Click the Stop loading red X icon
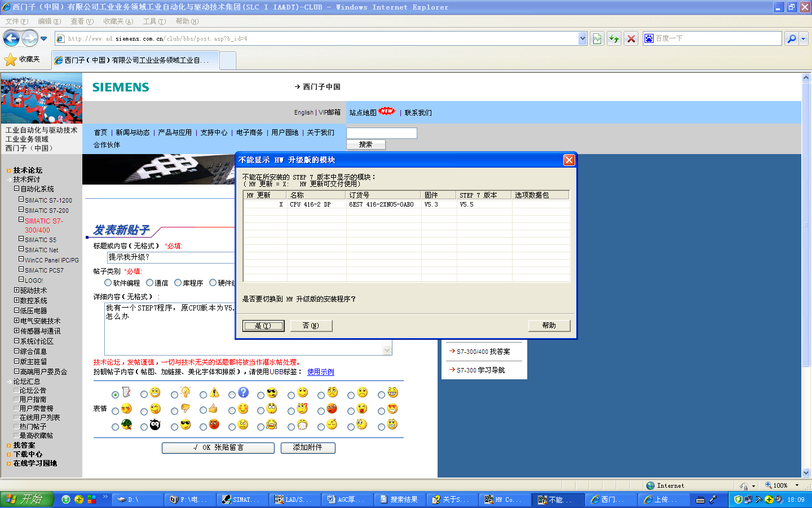 [x=632, y=38]
